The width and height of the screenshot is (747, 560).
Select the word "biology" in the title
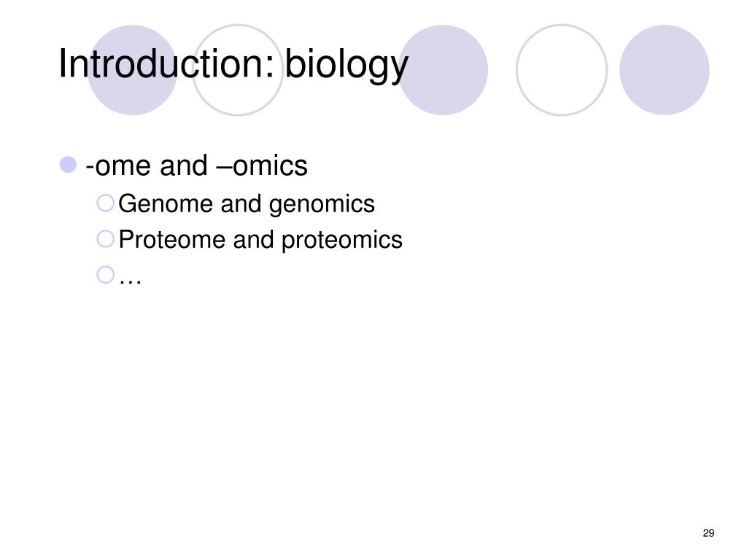click(347, 66)
